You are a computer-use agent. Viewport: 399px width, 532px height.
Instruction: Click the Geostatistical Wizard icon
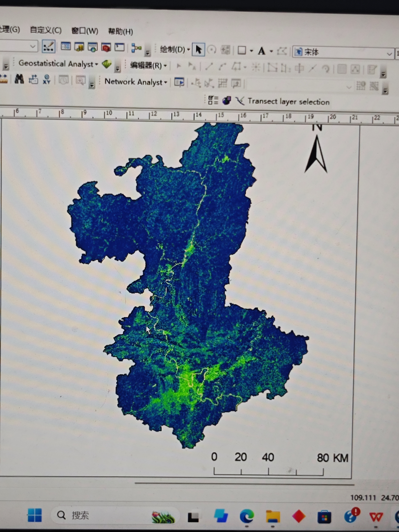point(107,64)
